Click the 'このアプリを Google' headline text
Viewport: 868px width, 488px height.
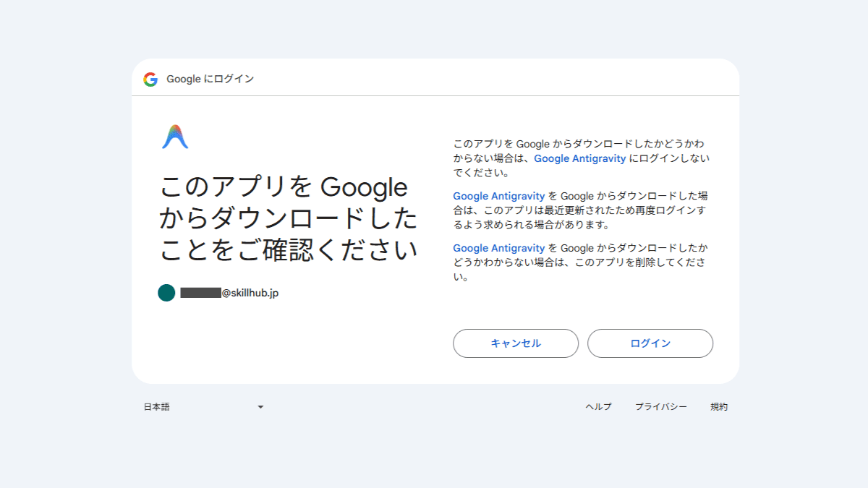click(x=284, y=187)
